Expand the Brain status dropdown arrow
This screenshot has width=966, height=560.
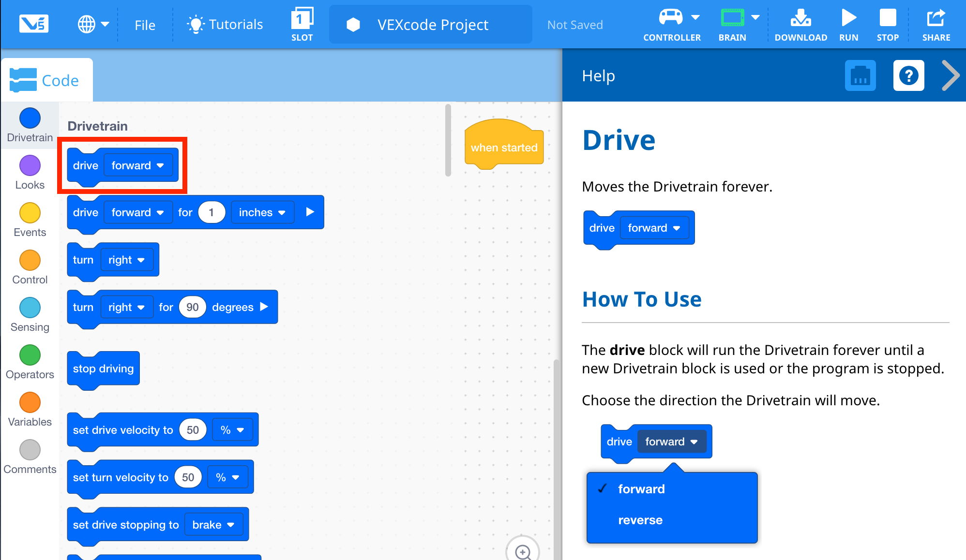pyautogui.click(x=755, y=17)
